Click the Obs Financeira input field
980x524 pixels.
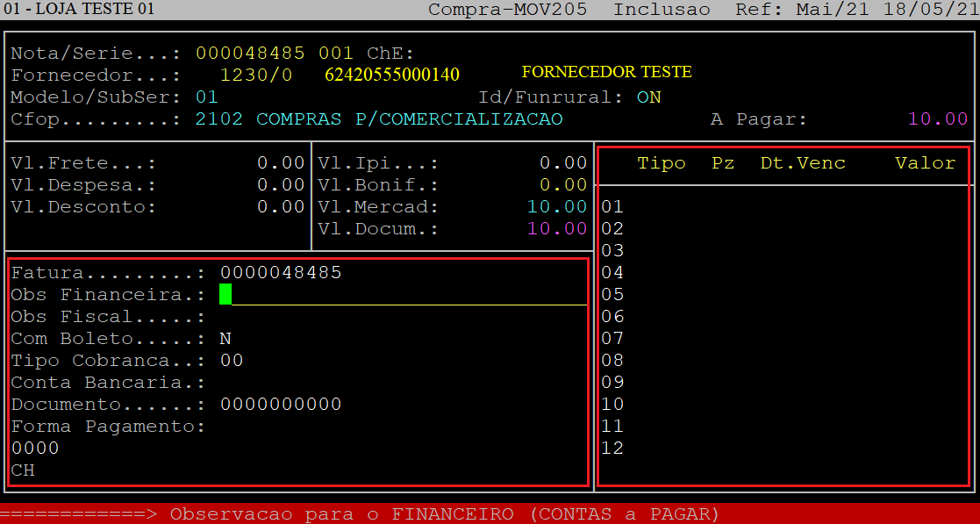[404, 295]
